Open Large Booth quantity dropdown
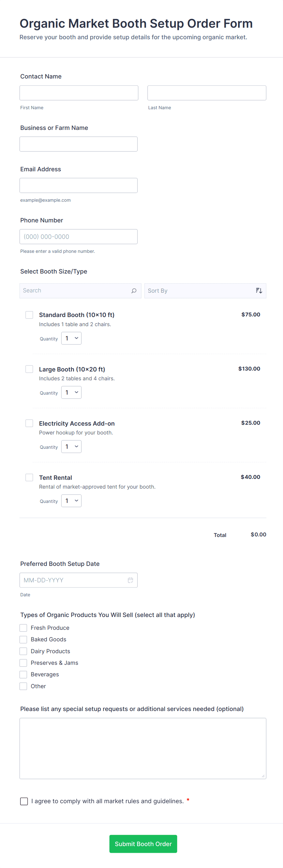The width and height of the screenshot is (283, 868). [72, 392]
